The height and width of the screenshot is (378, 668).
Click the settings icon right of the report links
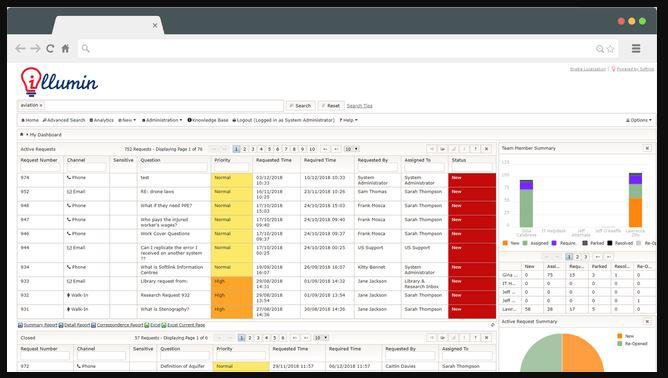coord(492,325)
